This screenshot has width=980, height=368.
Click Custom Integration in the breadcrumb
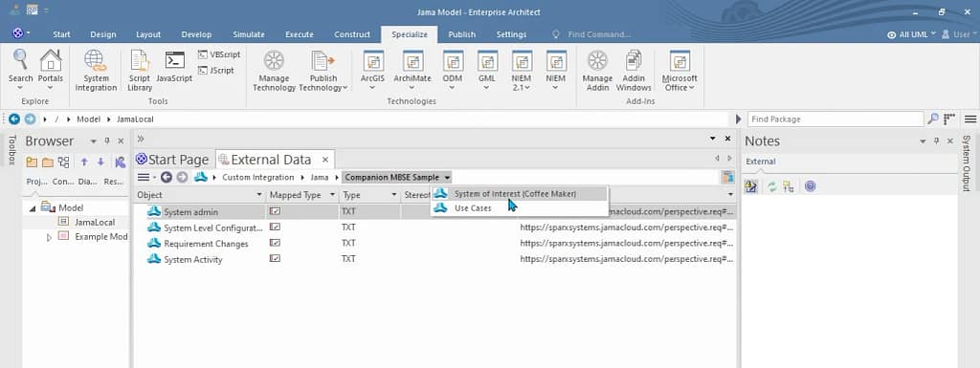click(258, 178)
